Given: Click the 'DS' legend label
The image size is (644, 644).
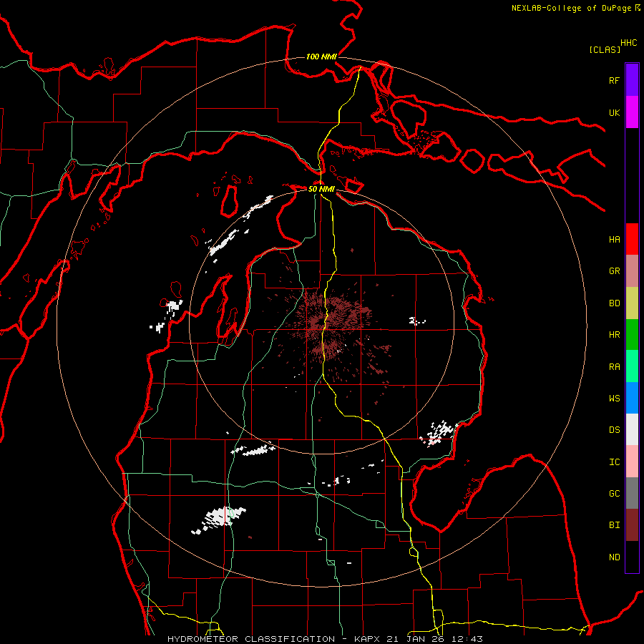Looking at the screenshot, I should click(x=614, y=429).
